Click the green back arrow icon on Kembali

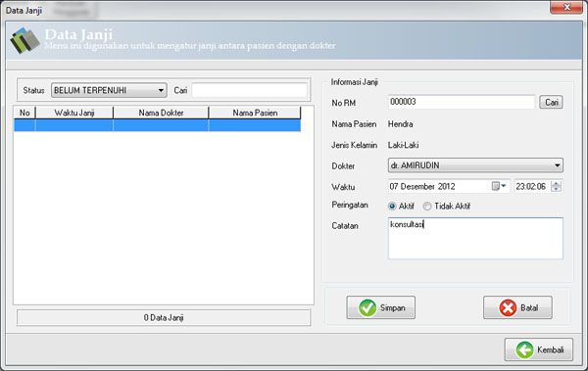pyautogui.click(x=524, y=350)
